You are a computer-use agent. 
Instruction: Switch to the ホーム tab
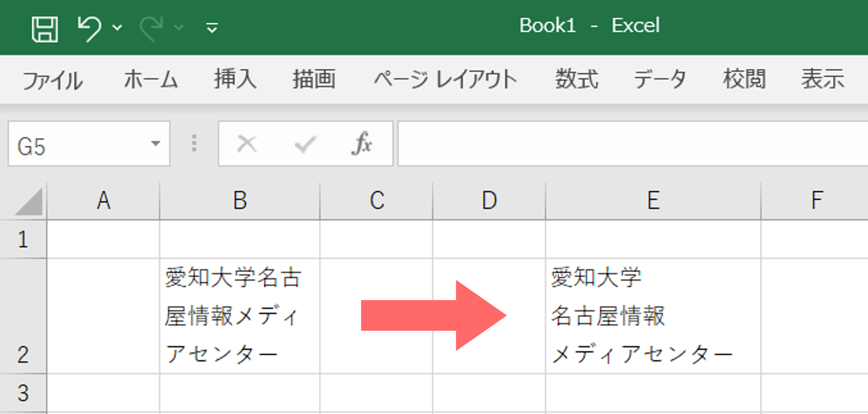[x=151, y=79]
